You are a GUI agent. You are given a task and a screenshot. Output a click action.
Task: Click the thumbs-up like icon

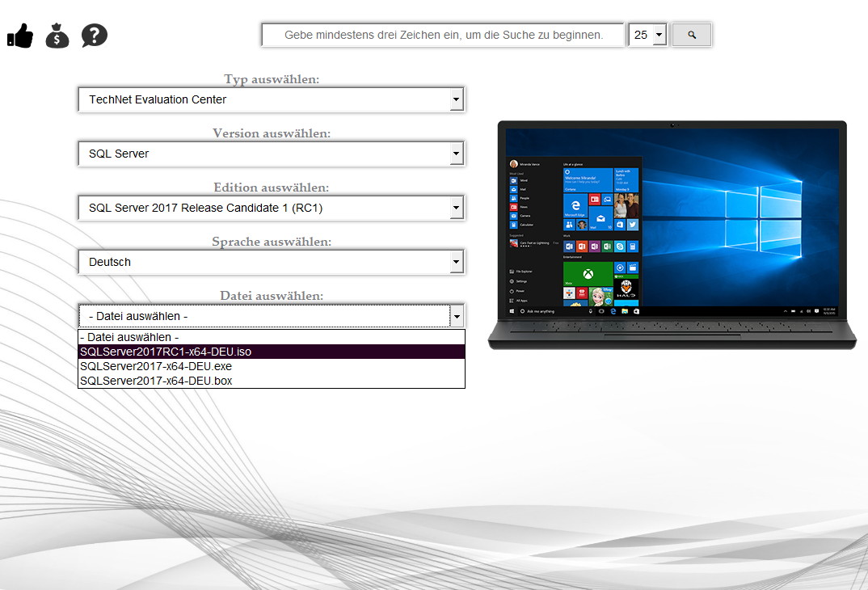coord(20,36)
